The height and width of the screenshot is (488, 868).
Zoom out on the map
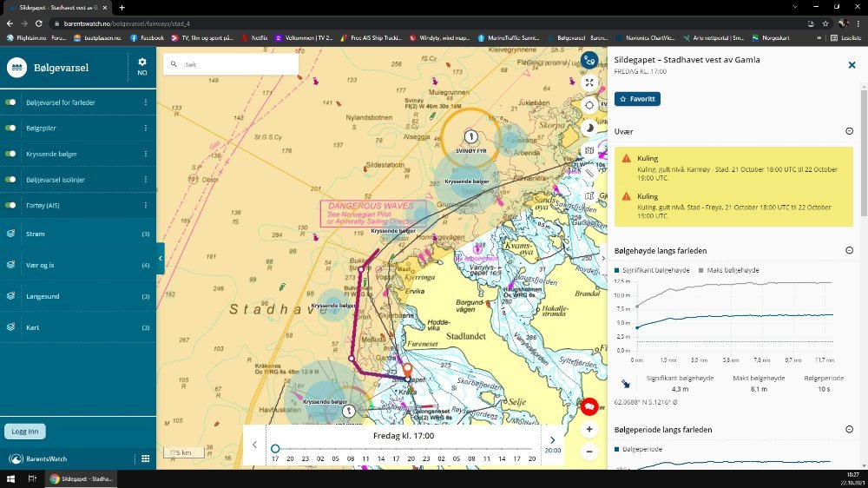(x=589, y=452)
